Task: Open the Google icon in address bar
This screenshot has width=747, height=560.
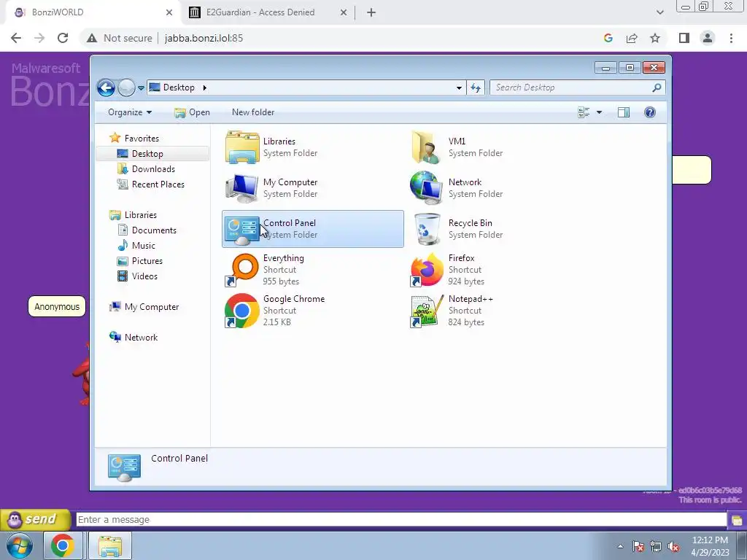Action: click(x=608, y=38)
